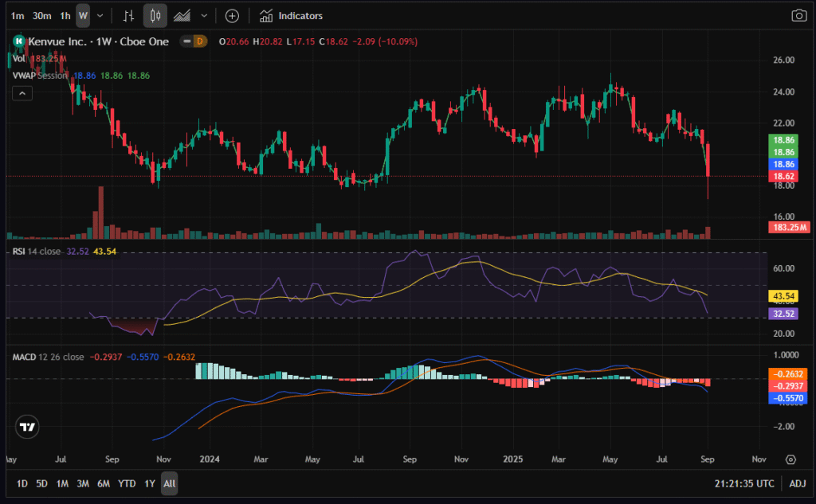Expand the chart style dropdown arrow

206,15
